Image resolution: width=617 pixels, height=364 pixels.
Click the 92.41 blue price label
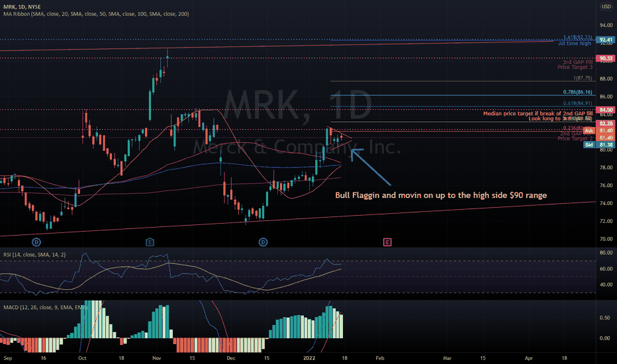[606, 40]
